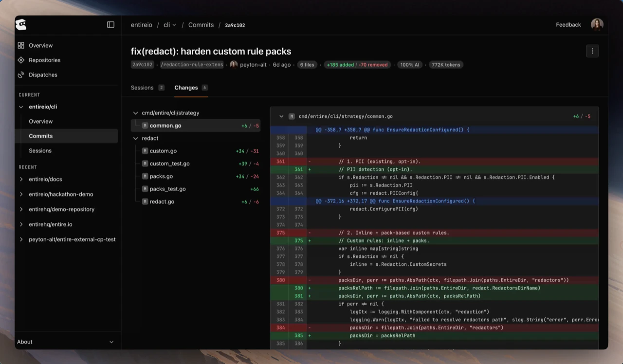
Task: Click the file icon next to packs.go
Action: click(145, 176)
